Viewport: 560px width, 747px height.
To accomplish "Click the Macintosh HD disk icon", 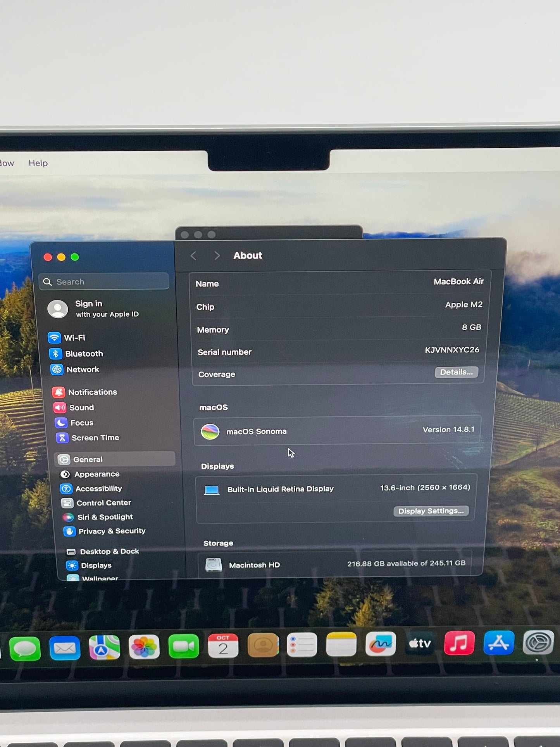I will tap(214, 565).
